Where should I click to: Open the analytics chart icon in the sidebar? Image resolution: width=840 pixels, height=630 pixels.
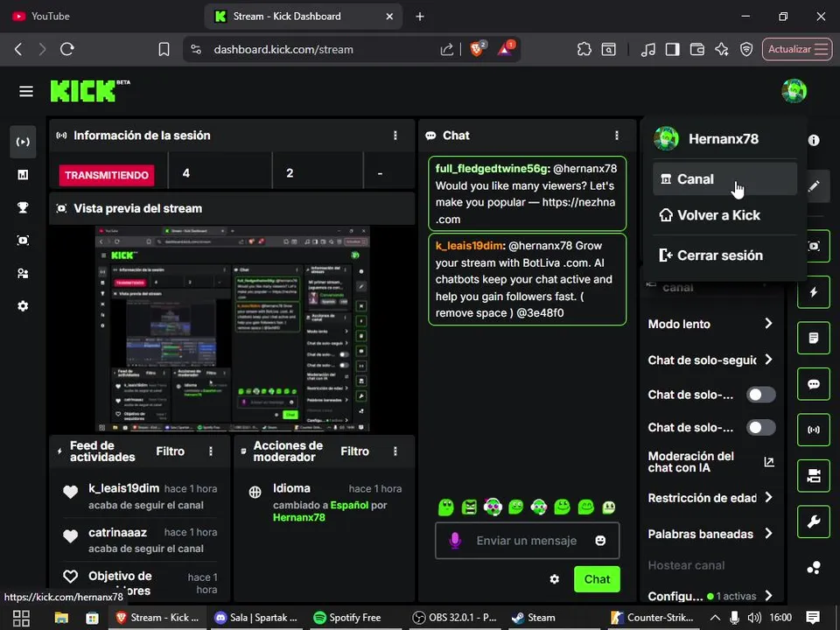23,175
